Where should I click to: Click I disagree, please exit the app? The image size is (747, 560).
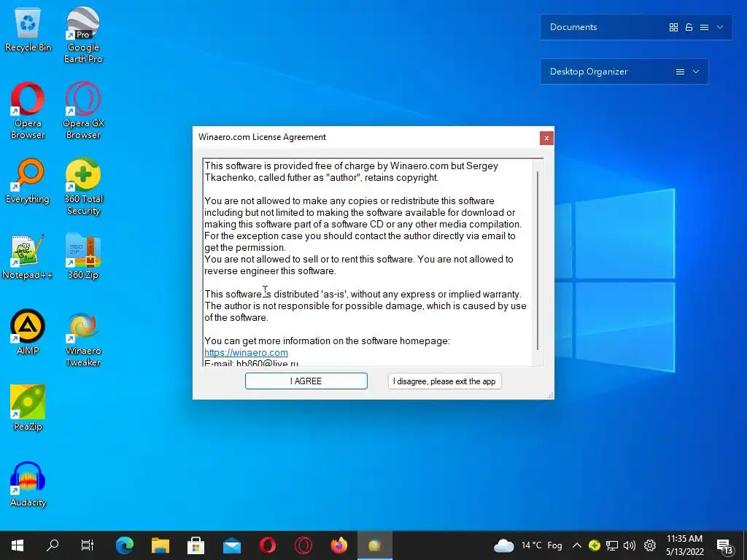coord(444,381)
